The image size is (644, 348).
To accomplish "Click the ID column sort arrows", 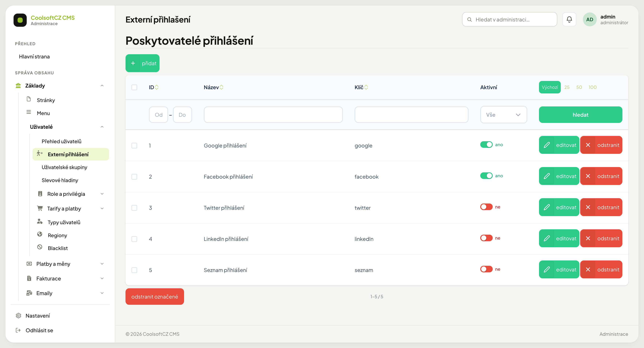I will point(157,87).
